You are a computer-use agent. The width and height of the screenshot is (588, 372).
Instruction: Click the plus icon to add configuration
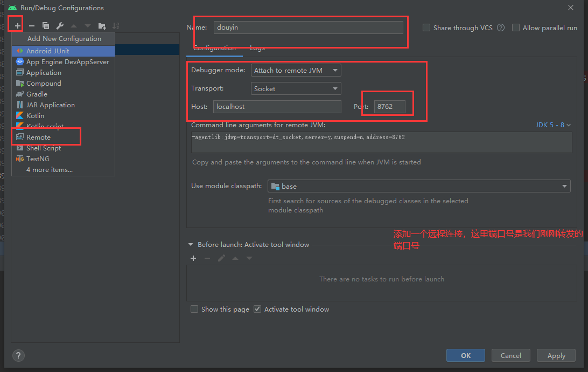(x=18, y=25)
